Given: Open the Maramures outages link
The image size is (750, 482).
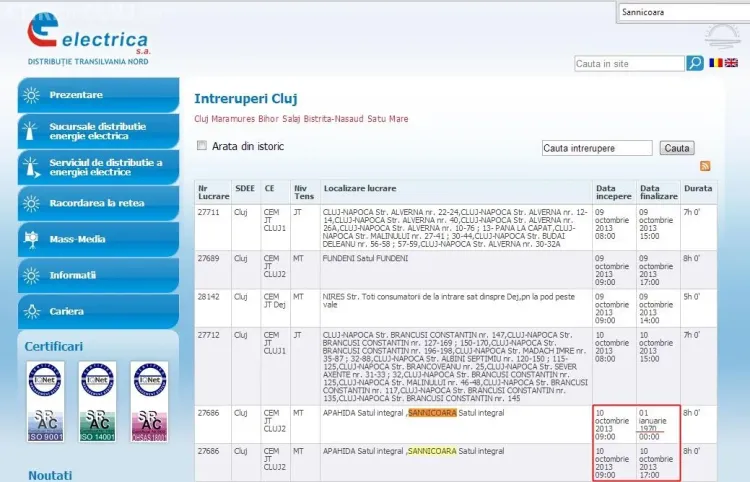Looking at the screenshot, I should point(232,119).
